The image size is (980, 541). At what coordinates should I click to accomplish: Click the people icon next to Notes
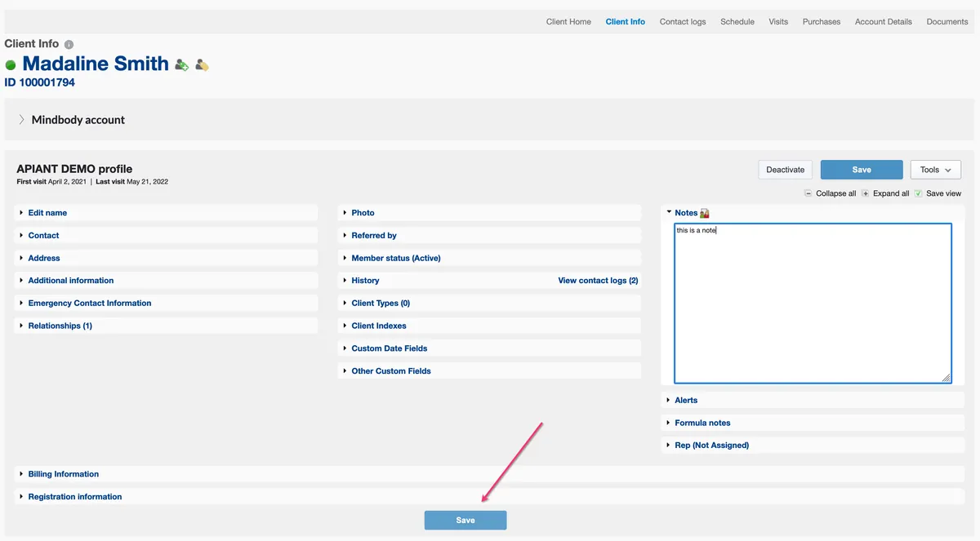pos(705,213)
